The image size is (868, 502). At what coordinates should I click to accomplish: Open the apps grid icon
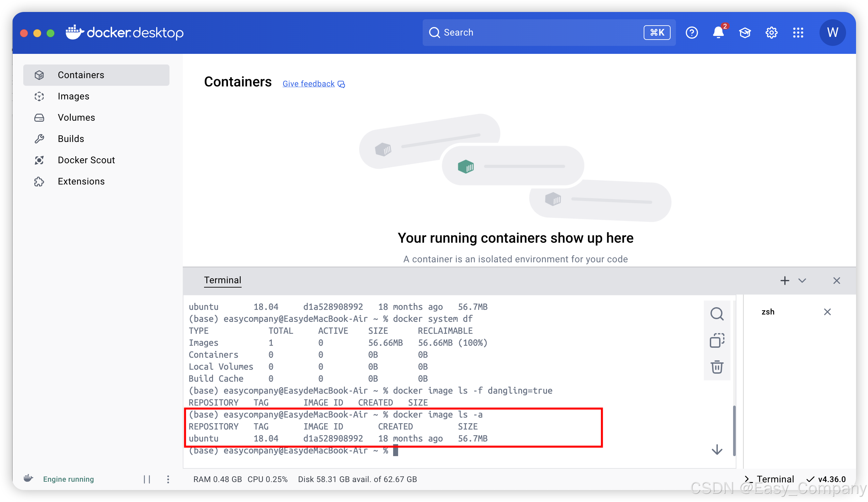coord(798,33)
